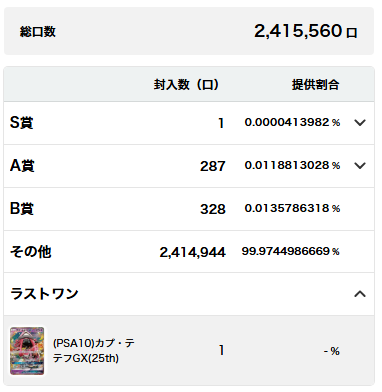Select the B賞 prize label

22,209
